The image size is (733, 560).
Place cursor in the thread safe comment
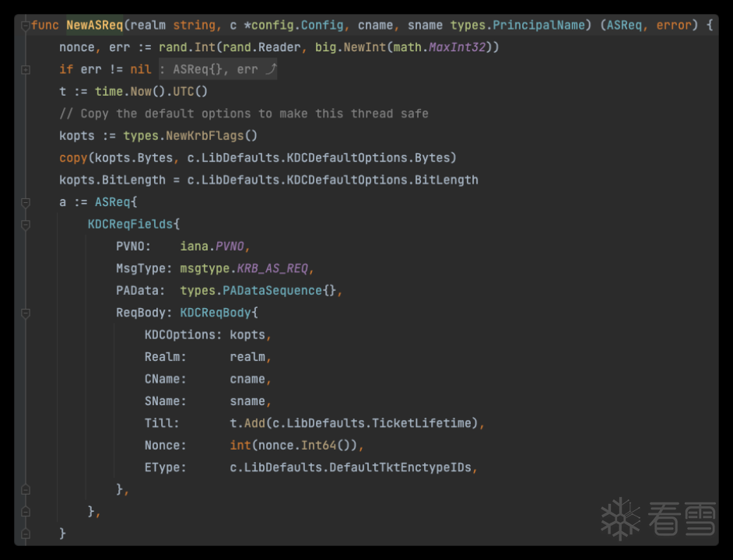(x=244, y=114)
